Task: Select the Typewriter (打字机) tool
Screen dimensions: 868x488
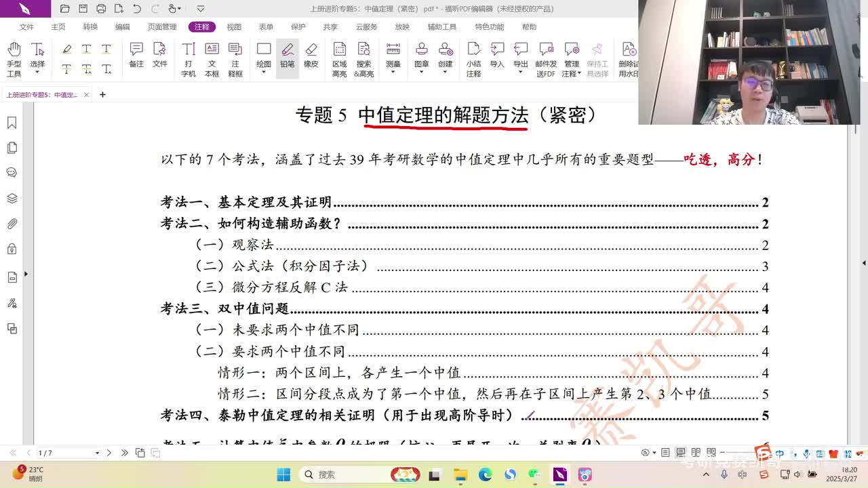Action: coord(189,59)
